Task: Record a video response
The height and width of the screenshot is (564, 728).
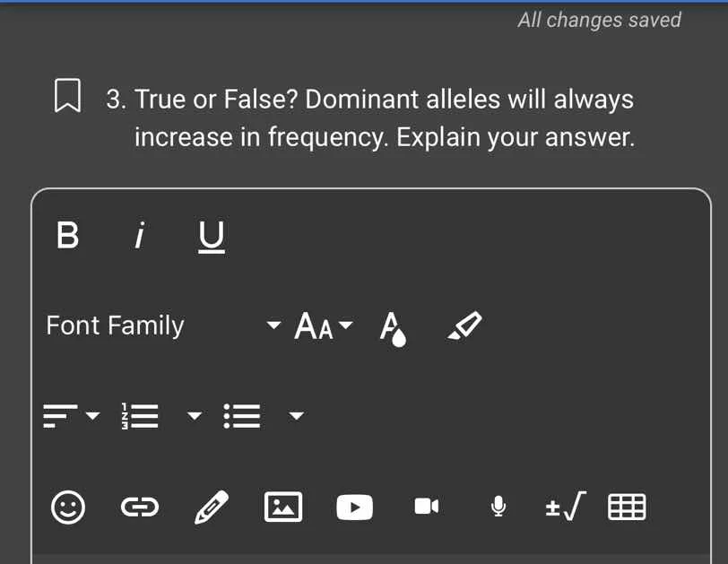Action: click(x=427, y=507)
